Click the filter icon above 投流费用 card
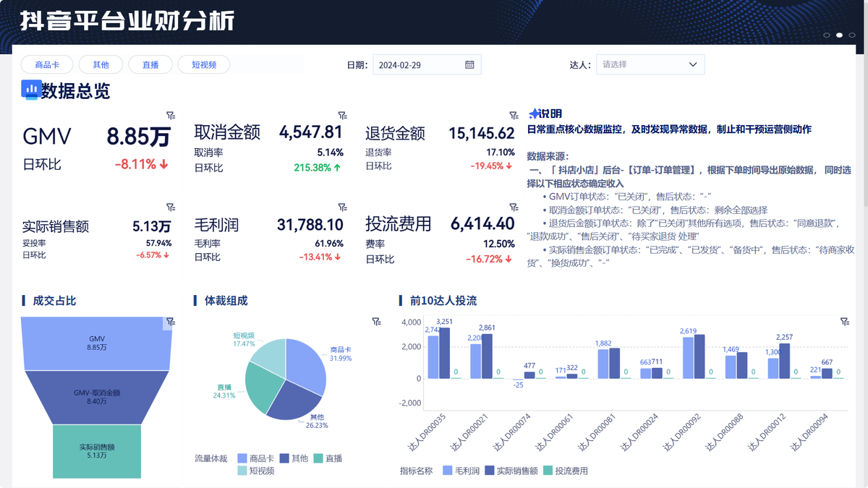This screenshot has height=488, width=868. [x=514, y=207]
